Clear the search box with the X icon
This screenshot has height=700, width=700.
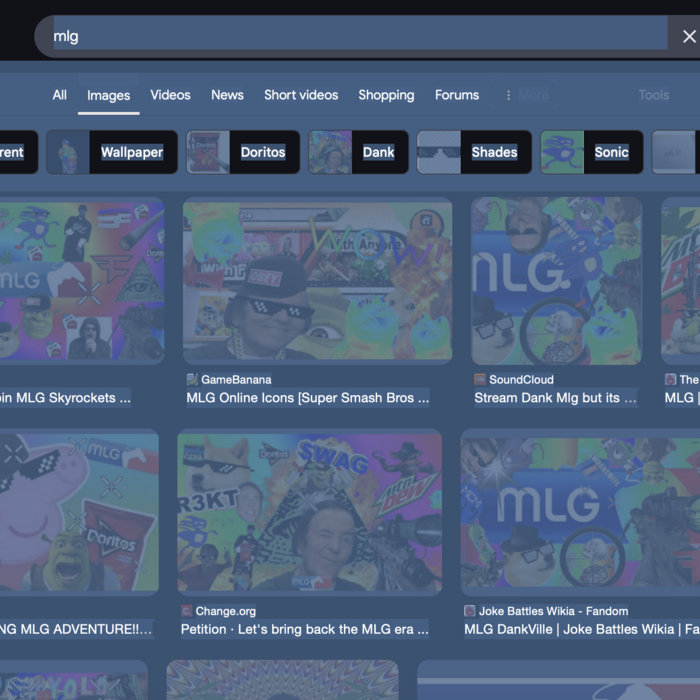[x=688, y=36]
